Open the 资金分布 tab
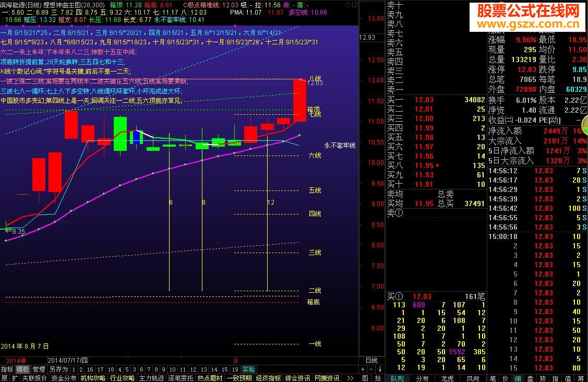 64,378
